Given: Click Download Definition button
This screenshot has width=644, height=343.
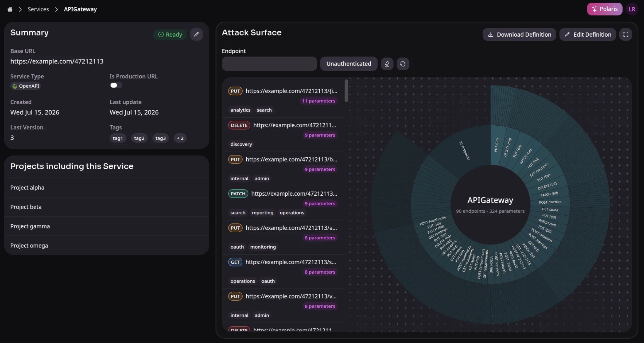Looking at the screenshot, I should click(519, 35).
